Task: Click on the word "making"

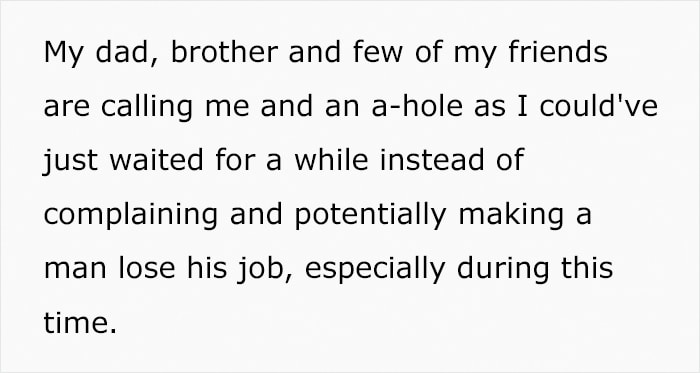Action: point(511,216)
